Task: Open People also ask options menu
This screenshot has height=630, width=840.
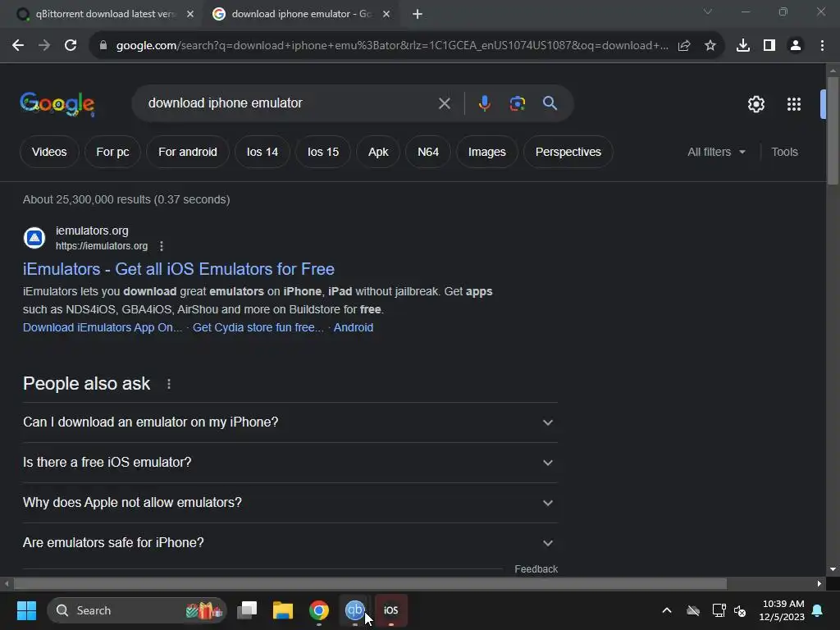Action: [x=169, y=384]
